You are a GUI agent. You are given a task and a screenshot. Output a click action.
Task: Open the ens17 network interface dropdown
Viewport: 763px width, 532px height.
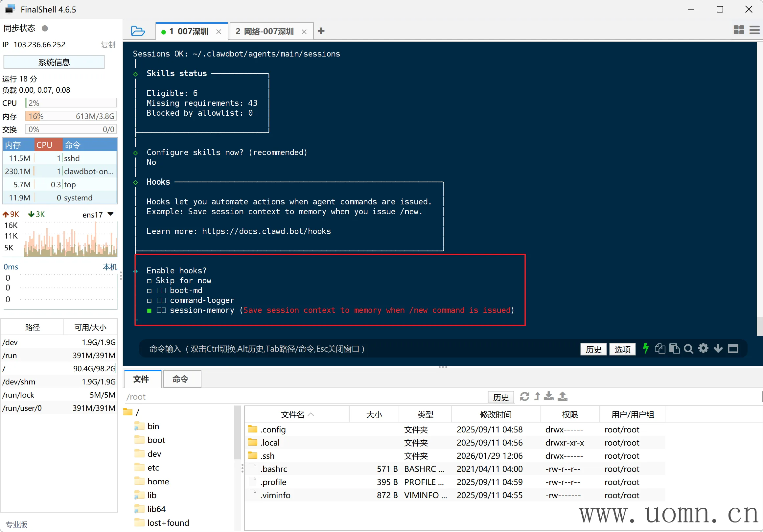(111, 214)
